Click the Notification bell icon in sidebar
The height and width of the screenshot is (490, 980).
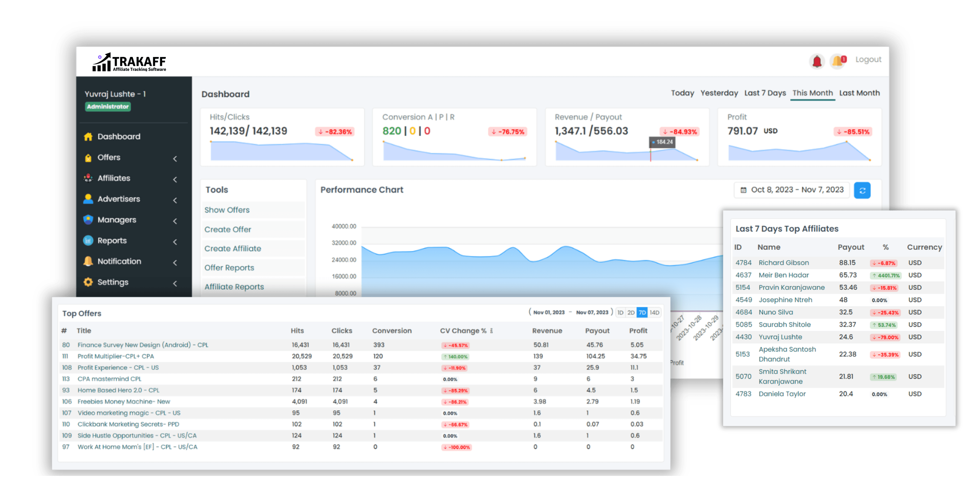click(89, 261)
